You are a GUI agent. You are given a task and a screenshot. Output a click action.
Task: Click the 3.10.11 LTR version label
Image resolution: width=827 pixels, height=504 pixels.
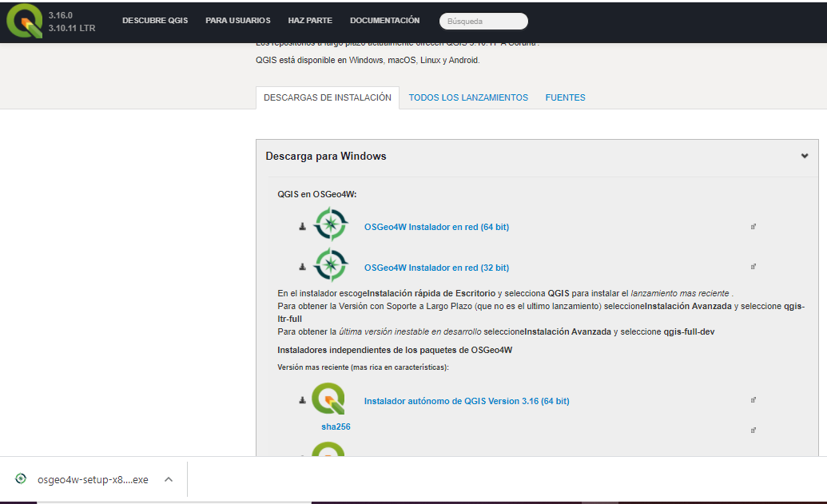(72, 28)
